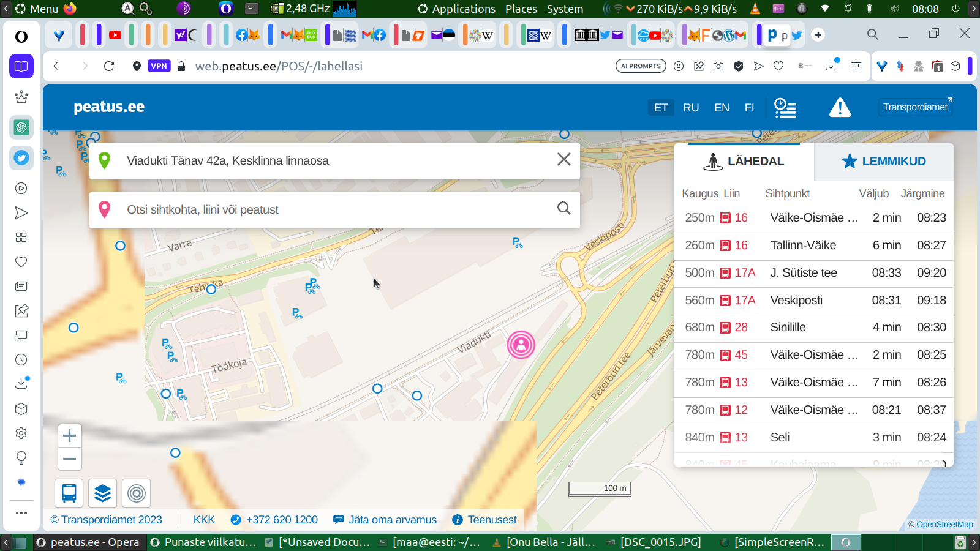The width and height of the screenshot is (980, 551).
Task: Open a new browser tab with plus
Action: tap(818, 35)
